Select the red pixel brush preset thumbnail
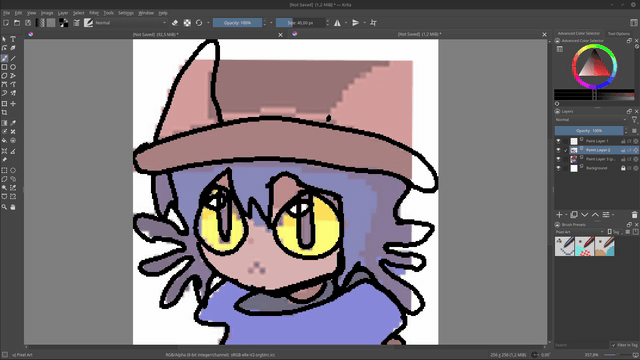 coord(584,247)
